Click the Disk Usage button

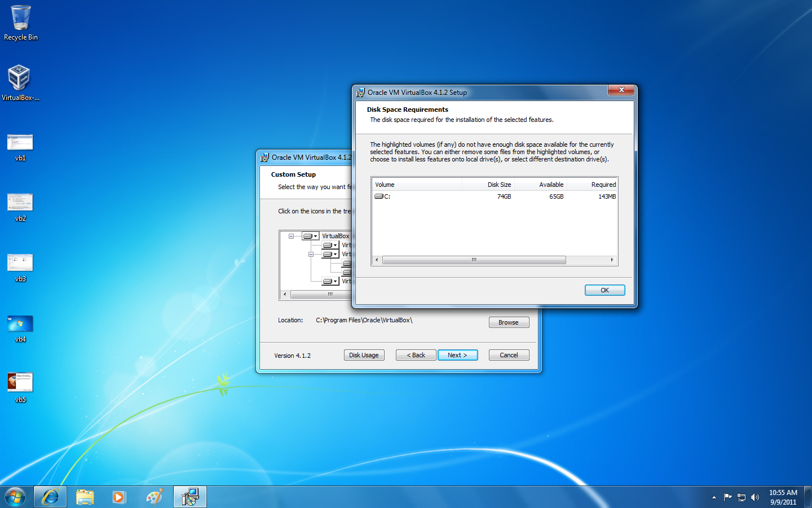(364, 355)
